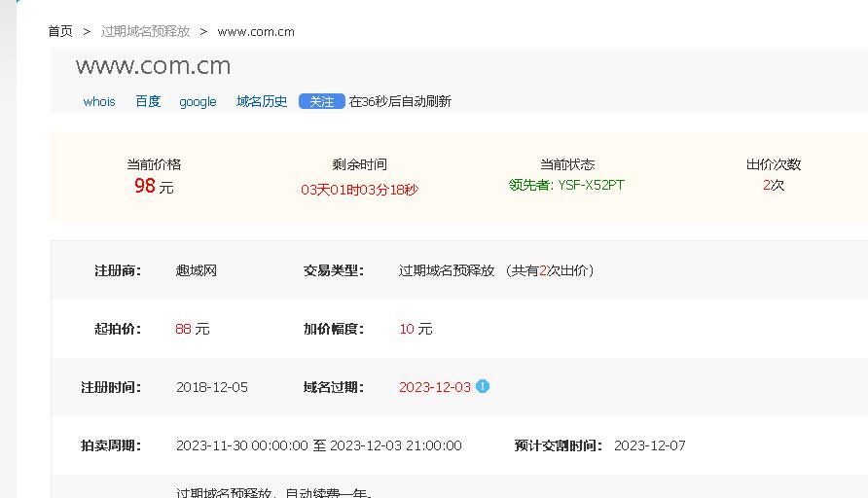This screenshot has width=868, height=498.
Task: Click the blue info icon beside 2023-12-03
Action: (x=483, y=386)
